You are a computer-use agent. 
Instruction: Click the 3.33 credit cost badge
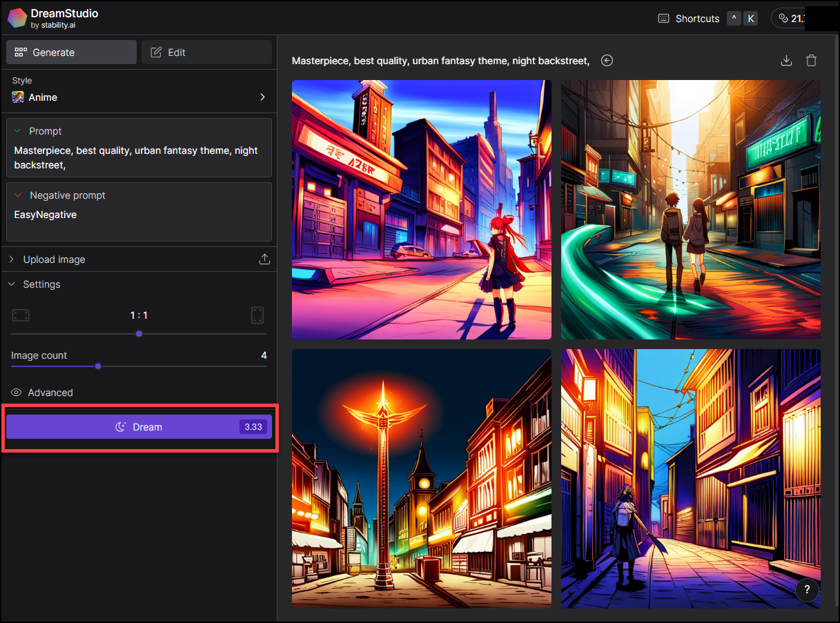click(x=253, y=427)
